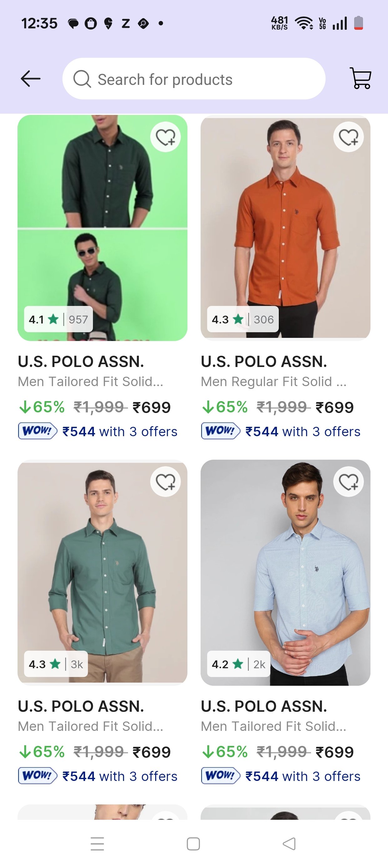Image resolution: width=388 pixels, height=868 pixels.
Task: View the 4.1 rating with 957 reviews
Action: point(58,319)
